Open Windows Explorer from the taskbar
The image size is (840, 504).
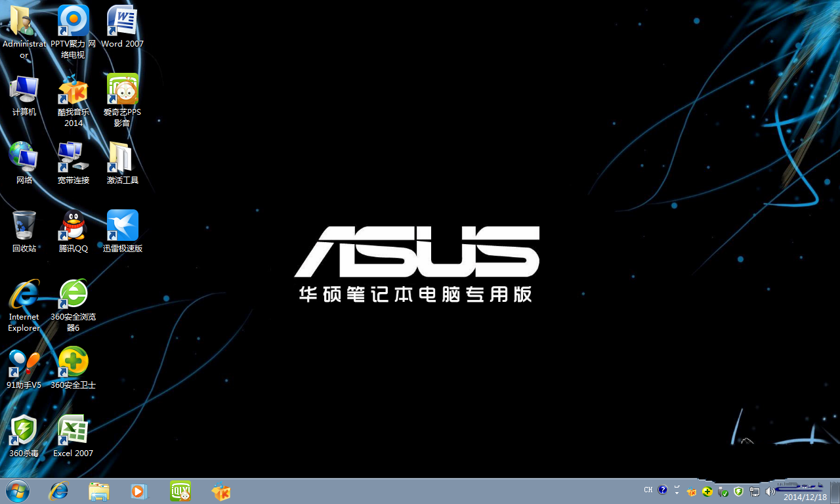[99, 491]
